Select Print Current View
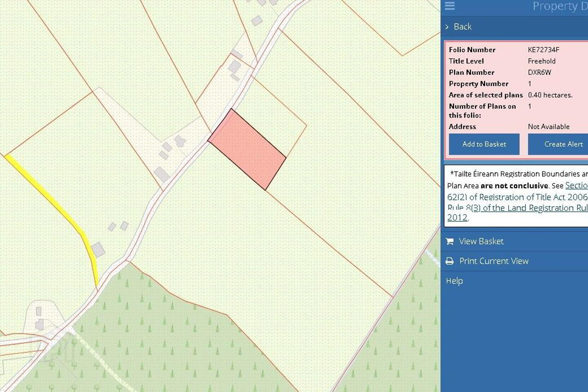 click(494, 261)
